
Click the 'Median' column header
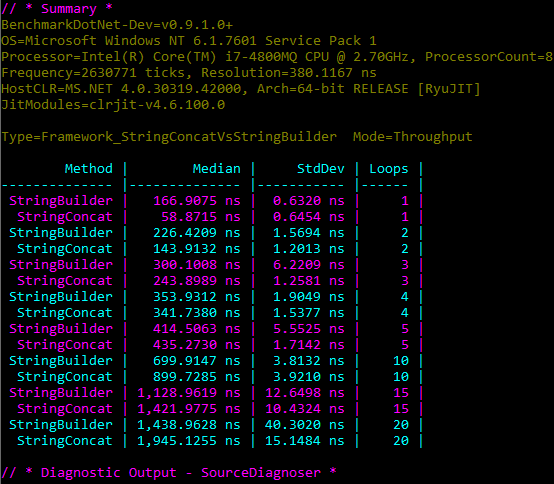217,169
